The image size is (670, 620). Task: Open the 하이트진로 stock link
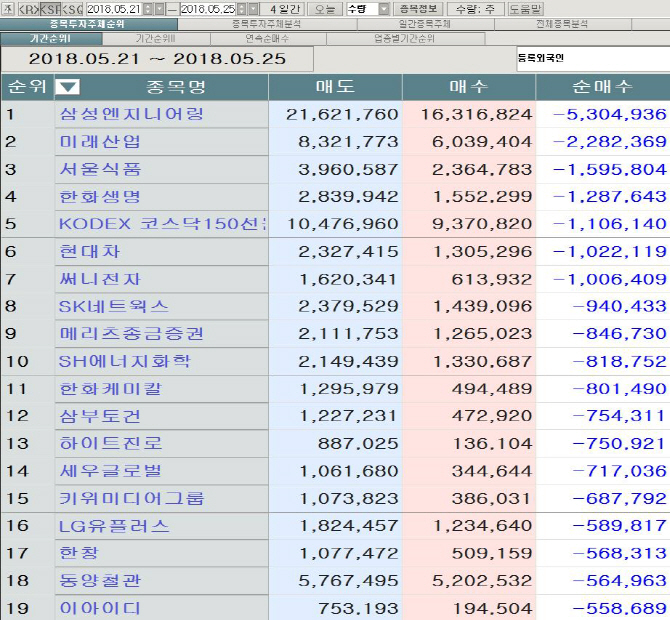point(111,444)
